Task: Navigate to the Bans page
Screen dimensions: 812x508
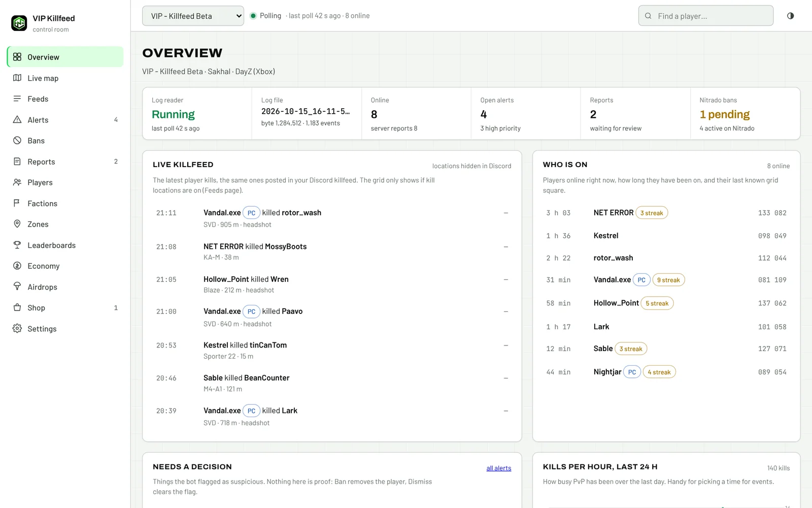Action: (65, 141)
